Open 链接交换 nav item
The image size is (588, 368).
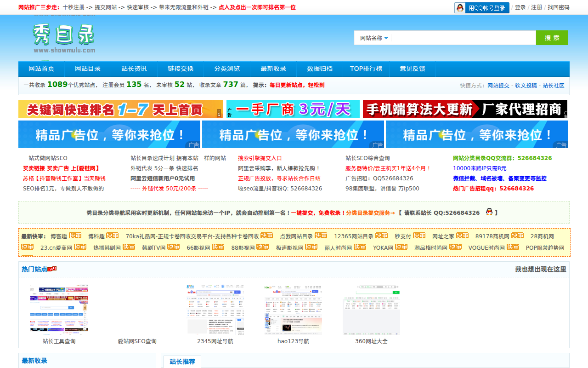[x=181, y=69]
